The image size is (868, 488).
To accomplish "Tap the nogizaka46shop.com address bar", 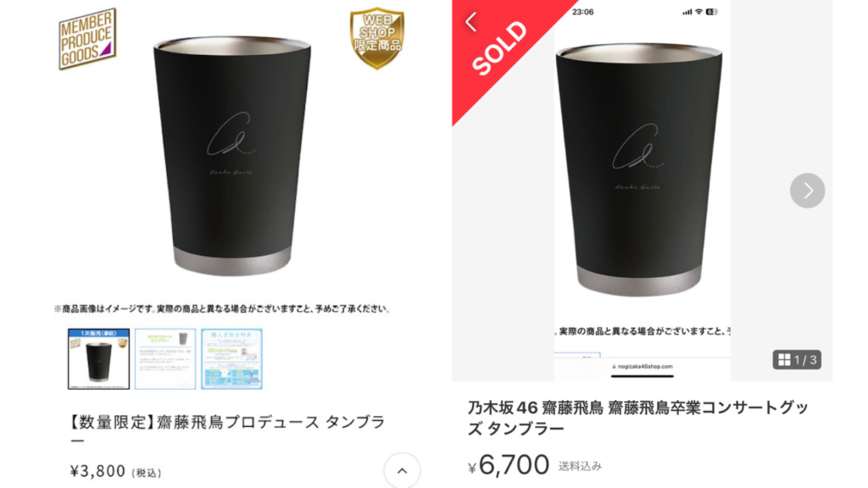I will click(x=643, y=366).
